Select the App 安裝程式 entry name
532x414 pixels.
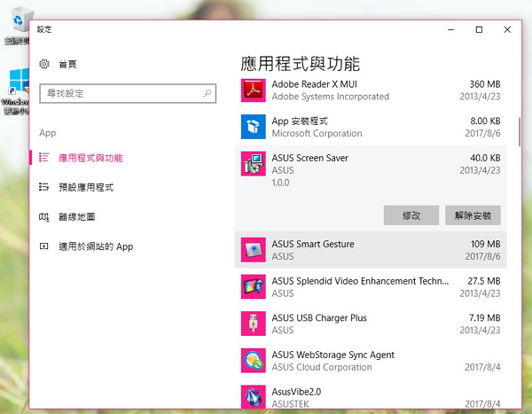[x=300, y=121]
